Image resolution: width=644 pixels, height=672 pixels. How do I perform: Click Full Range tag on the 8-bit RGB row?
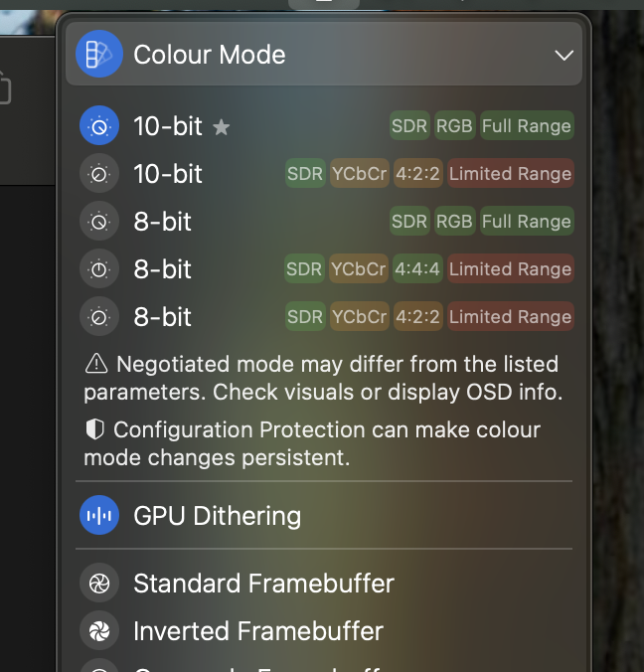pos(526,222)
